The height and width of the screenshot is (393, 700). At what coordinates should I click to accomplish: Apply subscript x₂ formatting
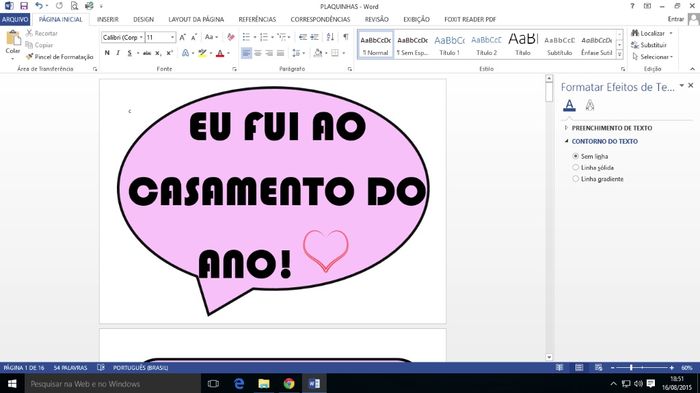158,53
